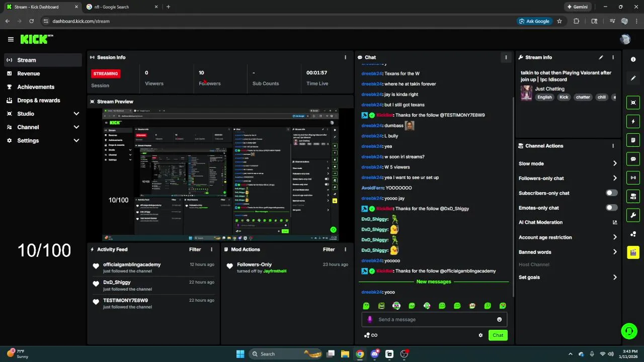Image resolution: width=644 pixels, height=362 pixels.
Task: Open Mod Actions Filter
Action: point(329,249)
